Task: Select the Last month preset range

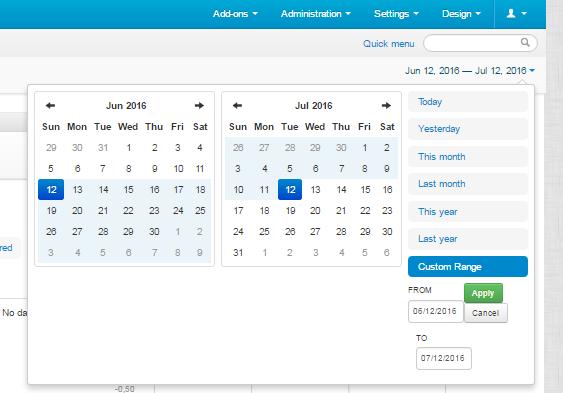Action: pyautogui.click(x=468, y=184)
